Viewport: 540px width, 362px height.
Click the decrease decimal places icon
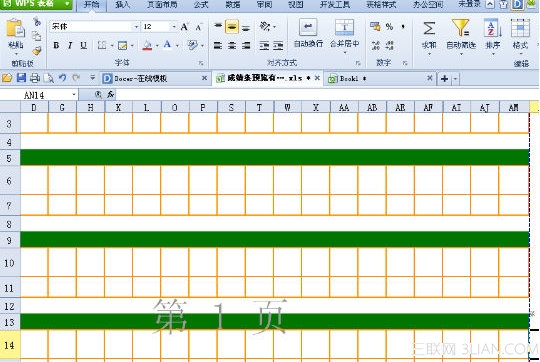coord(390,45)
